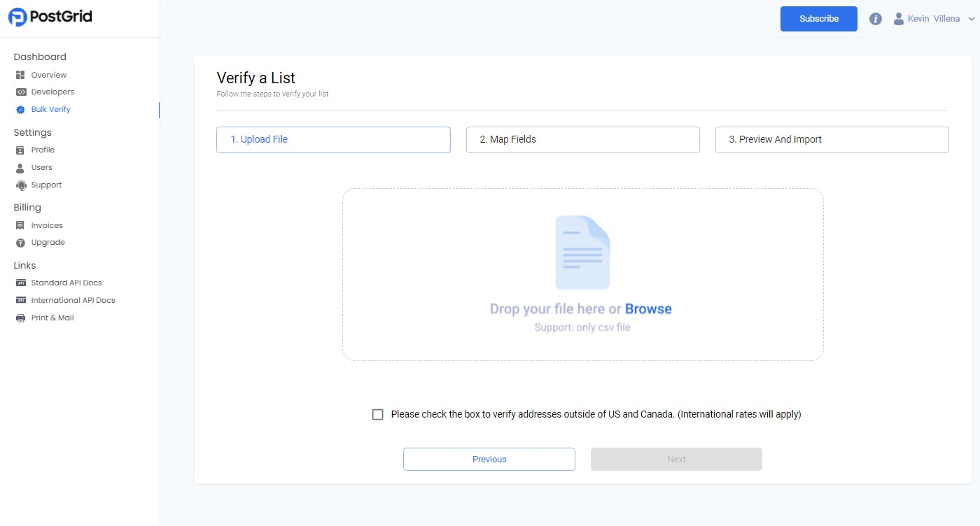Select the Overview icon in the sidebar
Image resolution: width=980 pixels, height=526 pixels.
20,75
